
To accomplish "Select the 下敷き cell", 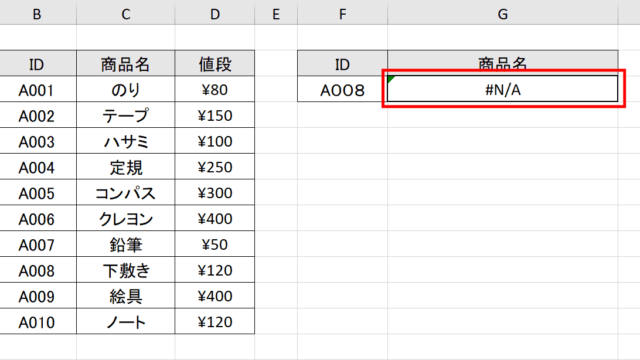I will [126, 270].
